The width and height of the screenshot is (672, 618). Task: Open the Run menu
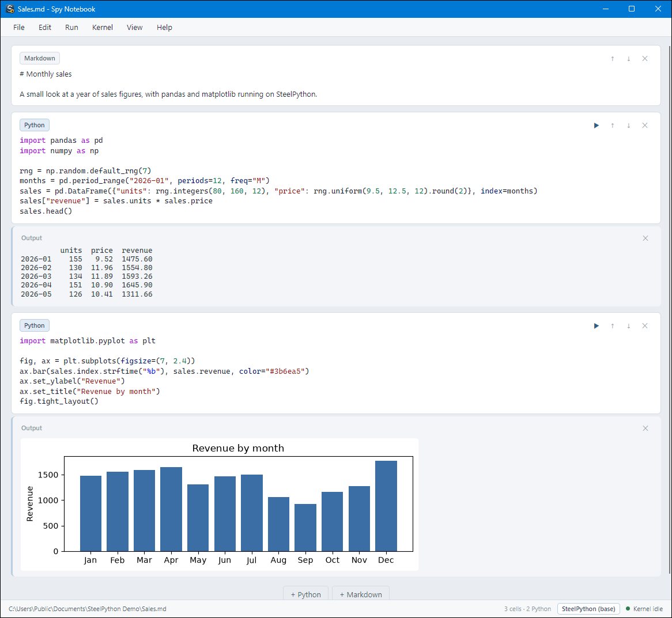pos(71,28)
